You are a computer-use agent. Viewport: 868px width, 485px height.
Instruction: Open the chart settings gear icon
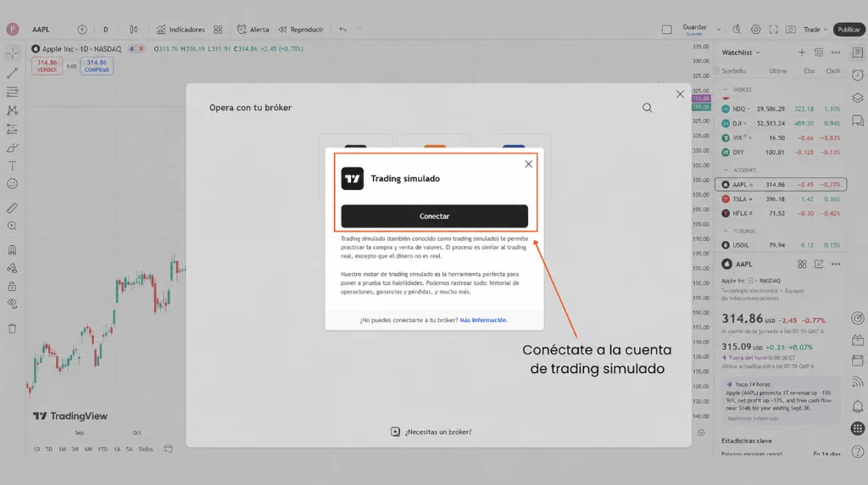755,30
